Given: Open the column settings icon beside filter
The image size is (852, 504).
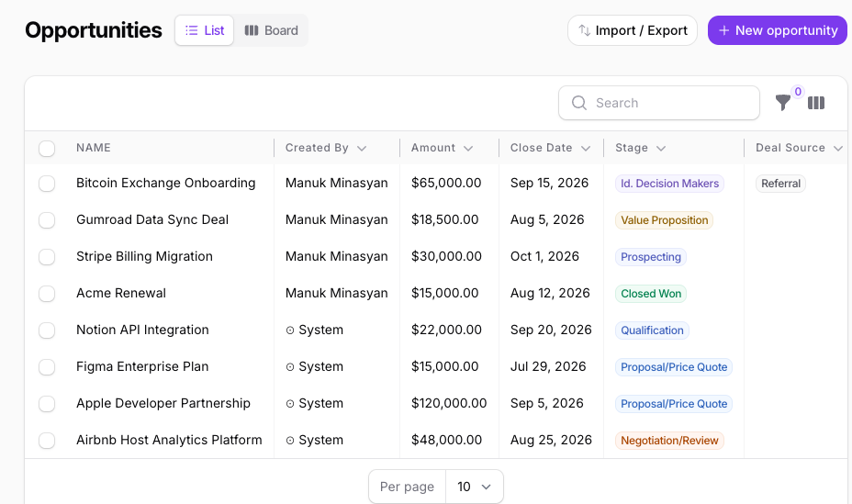Looking at the screenshot, I should [816, 103].
